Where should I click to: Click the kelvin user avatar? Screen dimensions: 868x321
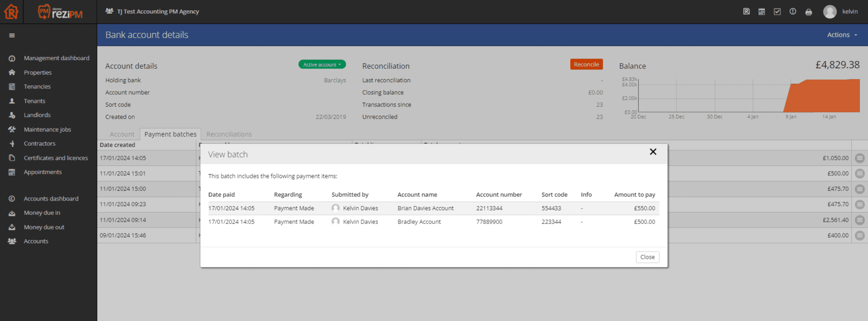829,11
